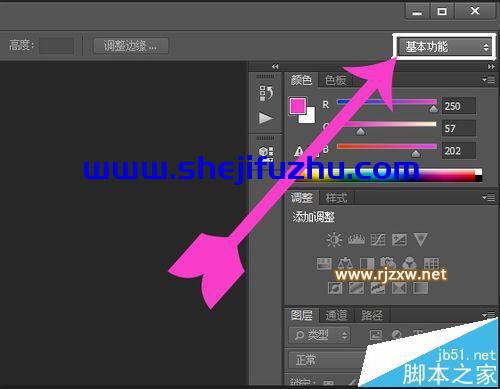Click the R value field showing 250

(459, 106)
